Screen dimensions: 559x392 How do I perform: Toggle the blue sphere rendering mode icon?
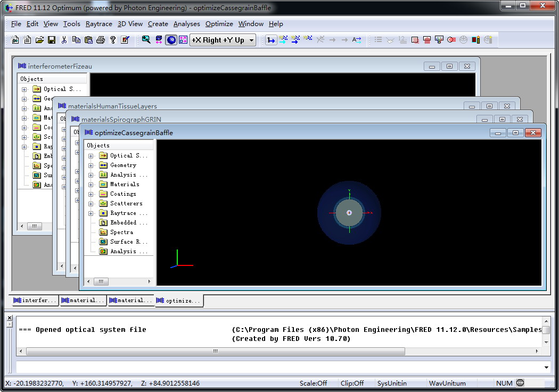point(171,40)
